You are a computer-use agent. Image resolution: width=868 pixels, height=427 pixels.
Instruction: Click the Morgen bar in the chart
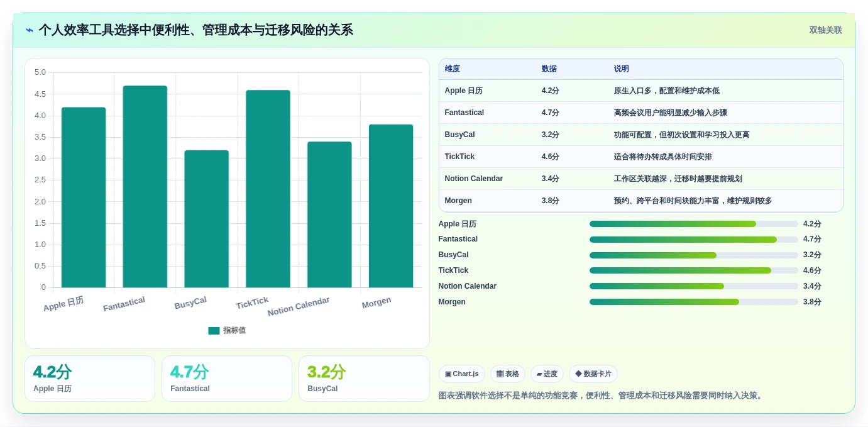coord(391,206)
